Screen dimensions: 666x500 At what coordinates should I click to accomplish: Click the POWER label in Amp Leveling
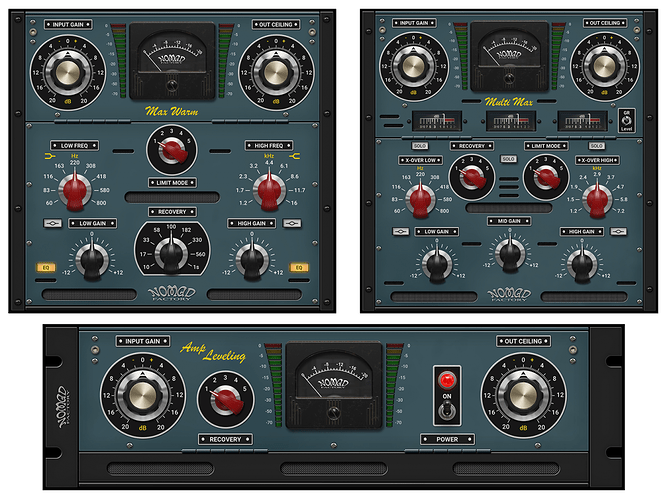coord(447,439)
